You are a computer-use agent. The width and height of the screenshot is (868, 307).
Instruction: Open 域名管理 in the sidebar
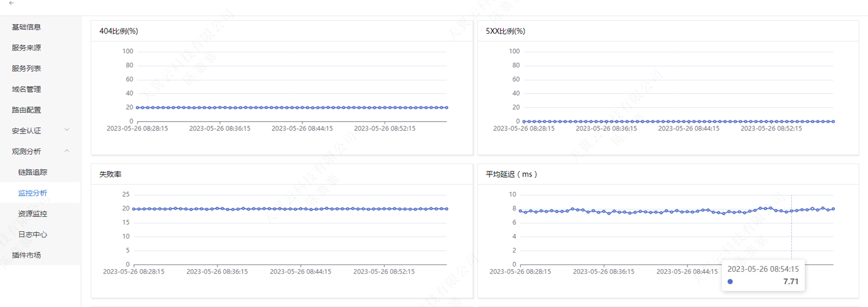click(x=26, y=89)
